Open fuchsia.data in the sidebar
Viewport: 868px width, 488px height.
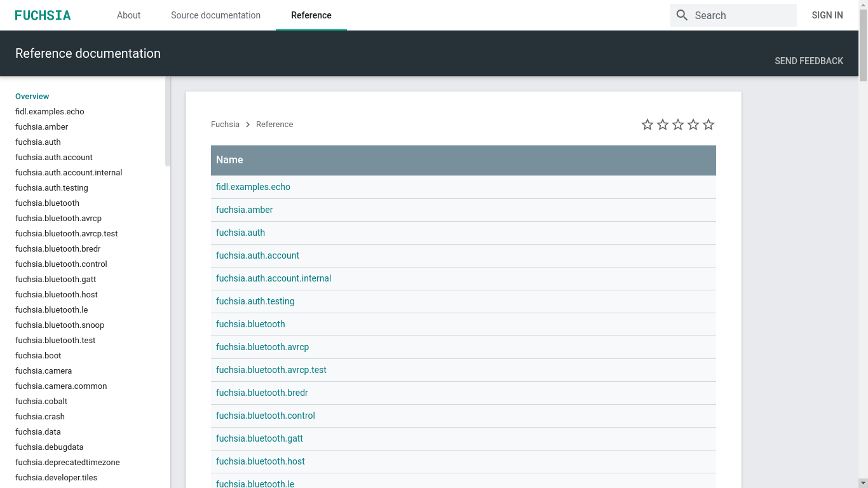pyautogui.click(x=38, y=432)
